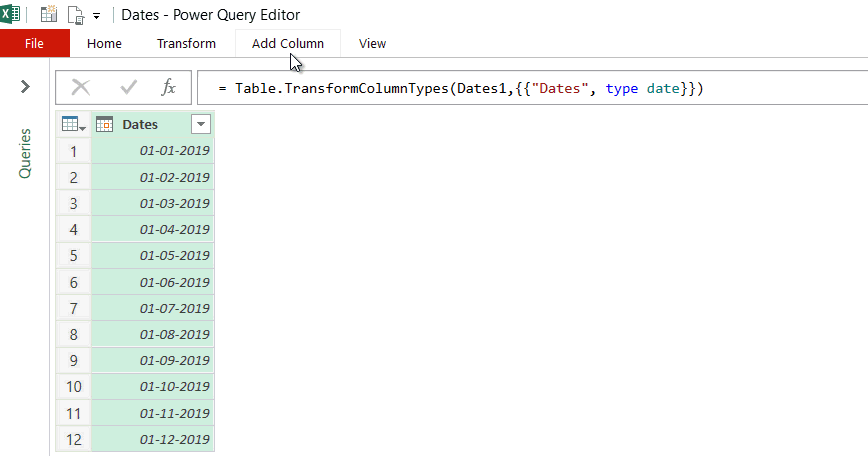Screen dimensions: 868x456
Task: Open the table menu icon at grid corner
Action: coord(73,124)
